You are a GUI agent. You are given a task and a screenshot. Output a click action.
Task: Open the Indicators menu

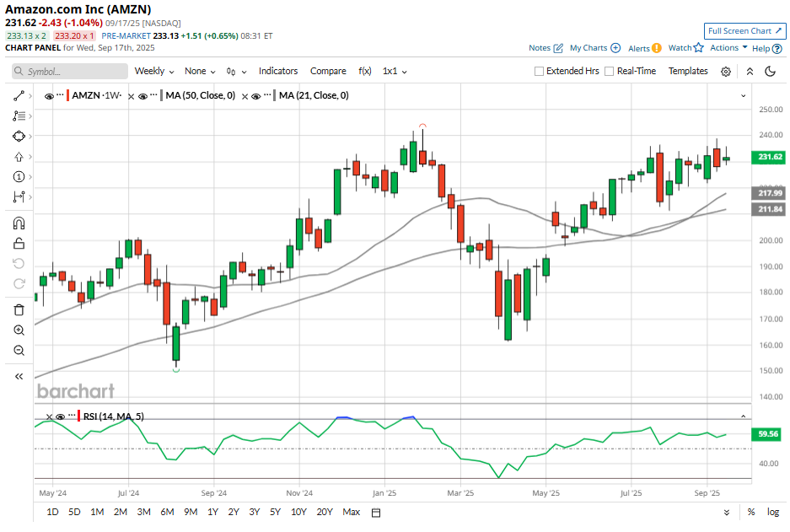(x=278, y=71)
